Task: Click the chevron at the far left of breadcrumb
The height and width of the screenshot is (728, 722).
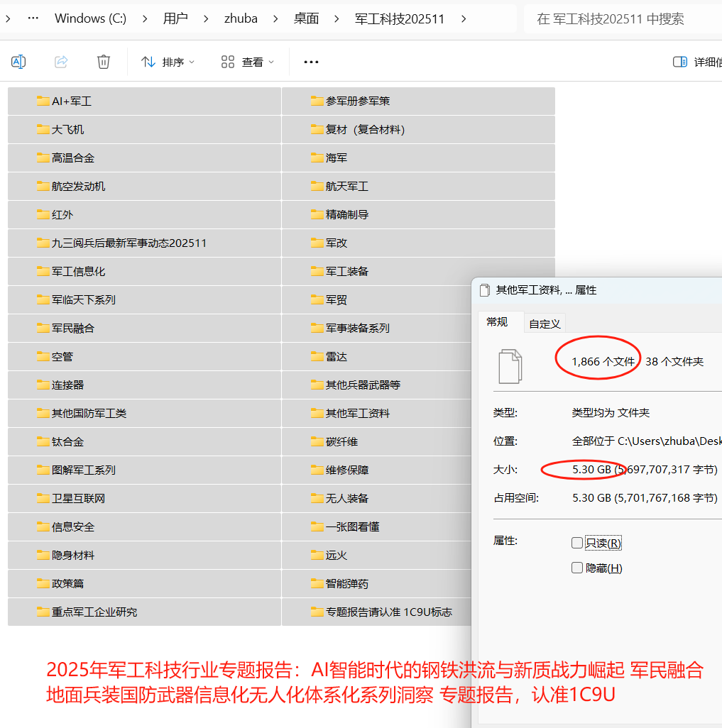Action: pos(7,18)
